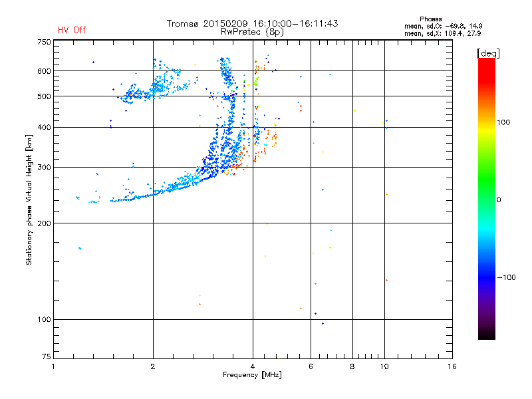The height and width of the screenshot is (399, 532).
Task: Click the 'Frequency [MHz]' axis title
Action: pyautogui.click(x=252, y=375)
